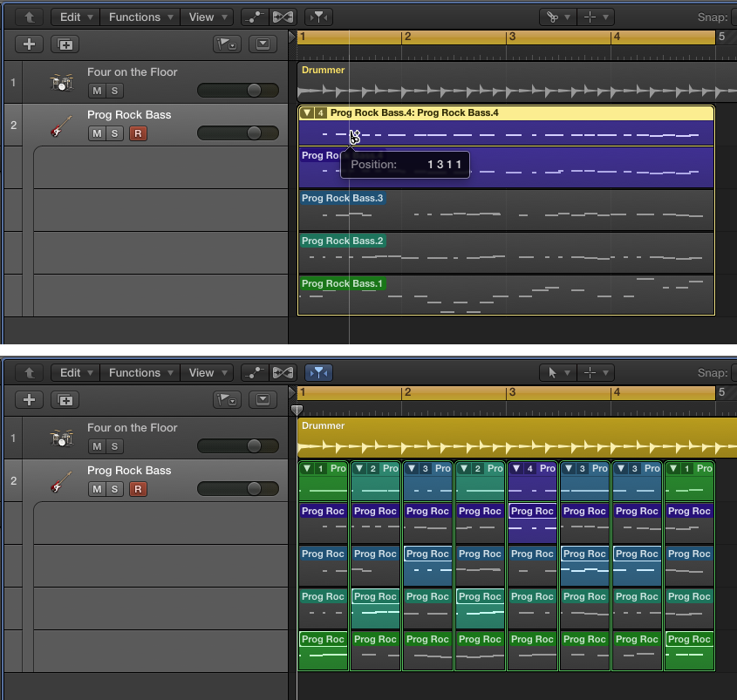This screenshot has width=737, height=700.
Task: Click bar 2 on the top window ruler
Action: click(x=407, y=37)
